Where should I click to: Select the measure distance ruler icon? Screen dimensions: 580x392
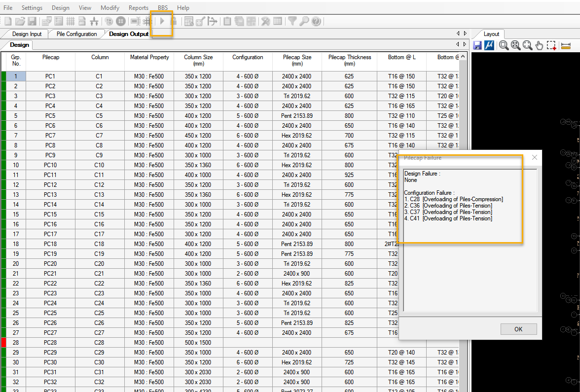pyautogui.click(x=566, y=46)
